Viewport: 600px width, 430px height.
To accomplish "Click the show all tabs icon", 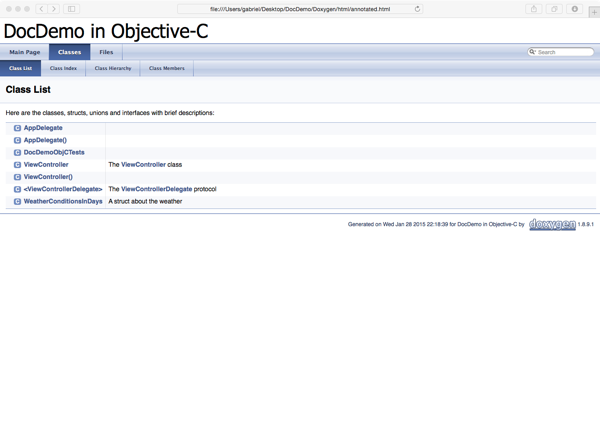I will click(x=554, y=9).
